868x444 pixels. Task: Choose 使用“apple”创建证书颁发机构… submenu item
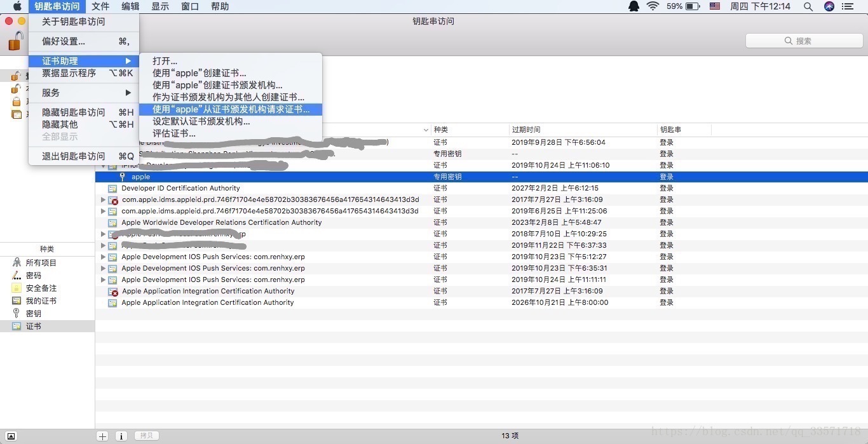[x=231, y=85]
